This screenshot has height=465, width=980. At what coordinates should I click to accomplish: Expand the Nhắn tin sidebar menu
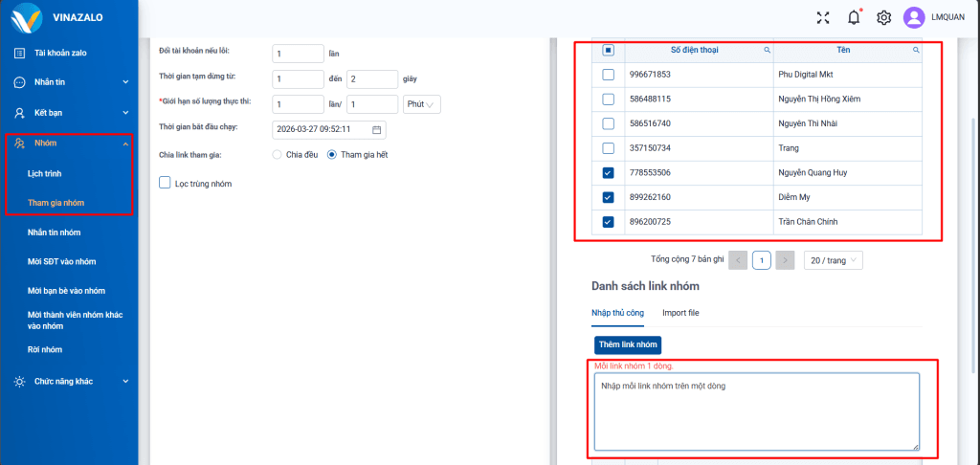(69, 82)
